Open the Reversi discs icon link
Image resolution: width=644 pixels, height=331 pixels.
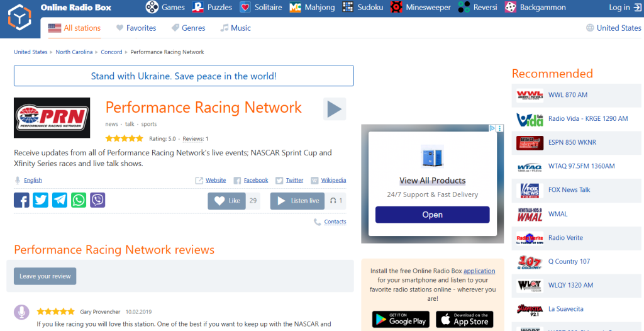464,7
